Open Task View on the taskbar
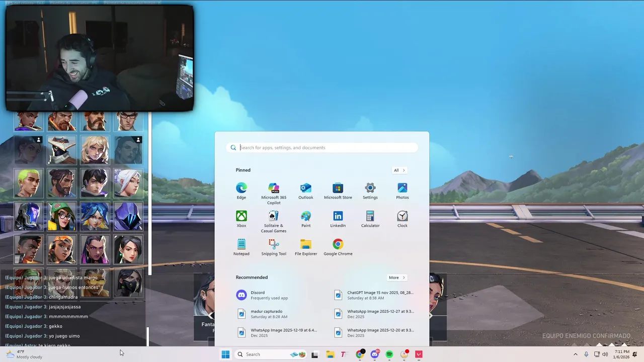This screenshot has width=644, height=362. [315, 354]
